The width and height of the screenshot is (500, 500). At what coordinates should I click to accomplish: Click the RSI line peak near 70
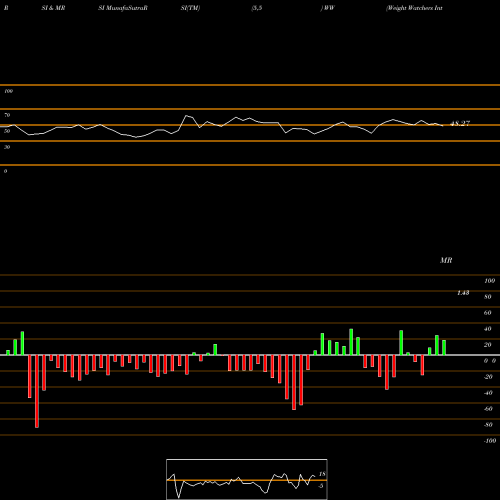coord(187,116)
